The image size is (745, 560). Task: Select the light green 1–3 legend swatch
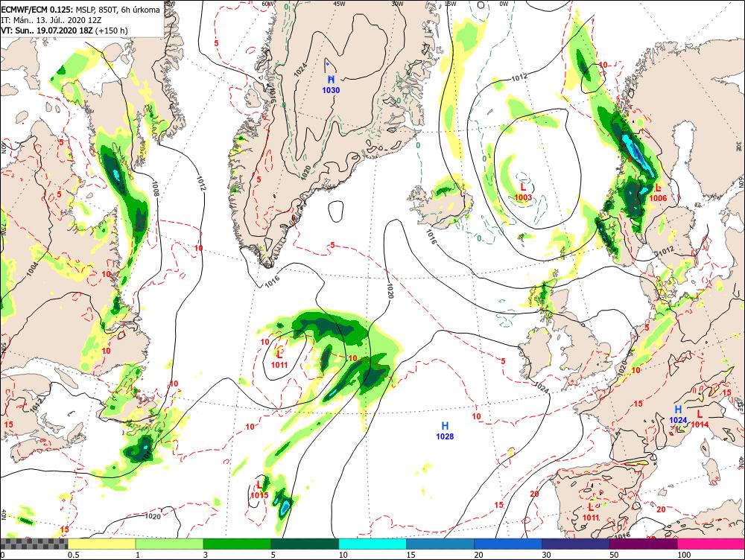pos(170,544)
